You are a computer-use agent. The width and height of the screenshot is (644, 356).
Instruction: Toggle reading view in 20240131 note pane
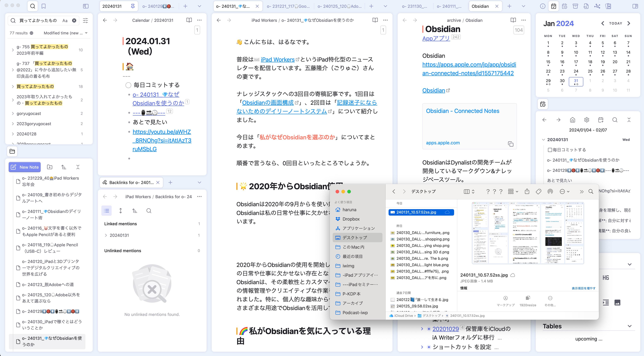pyautogui.click(x=189, y=20)
